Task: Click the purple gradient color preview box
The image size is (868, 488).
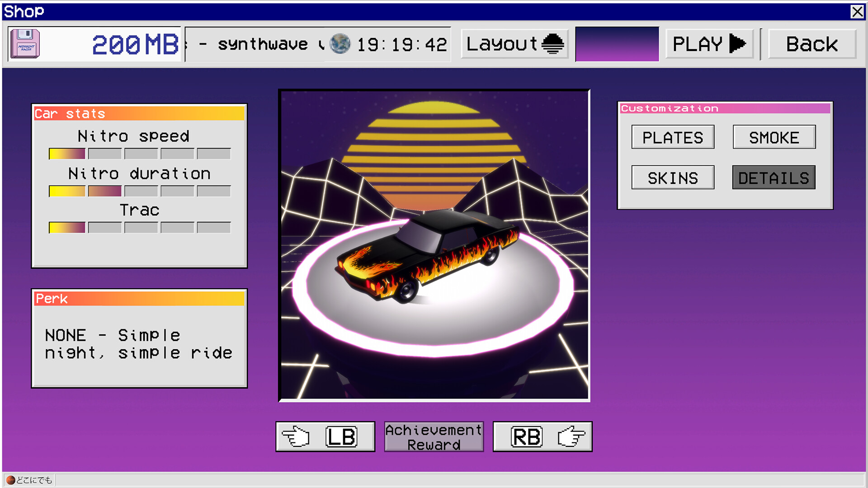Action: 617,44
